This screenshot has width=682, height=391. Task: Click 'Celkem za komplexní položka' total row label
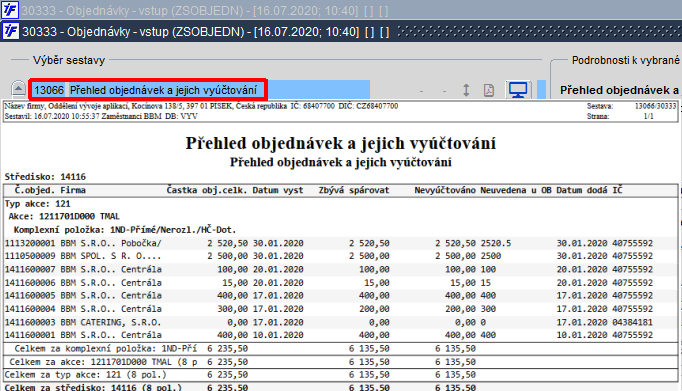pyautogui.click(x=106, y=349)
